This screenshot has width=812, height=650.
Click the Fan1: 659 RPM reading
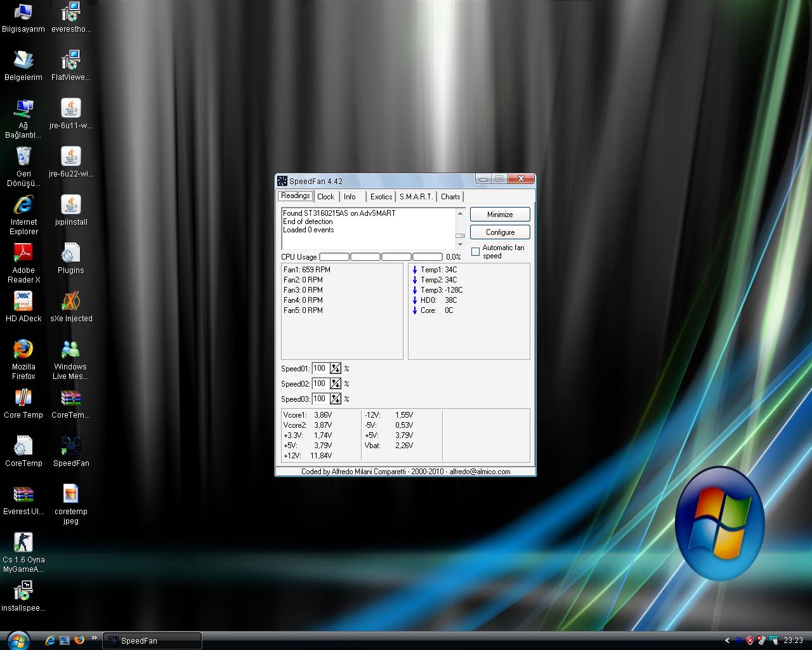pyautogui.click(x=307, y=270)
